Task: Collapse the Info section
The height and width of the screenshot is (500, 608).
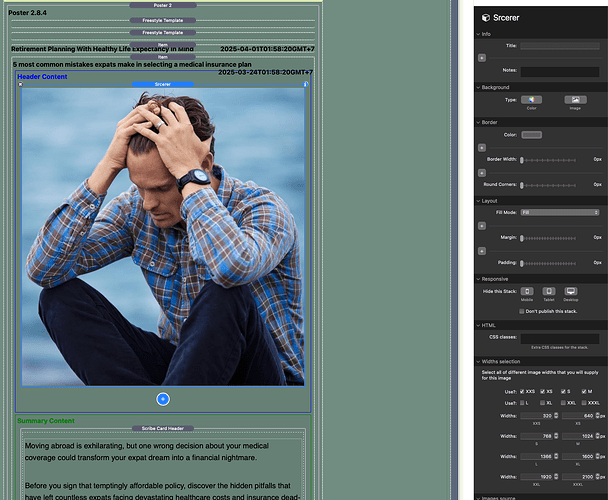Action: (478, 34)
